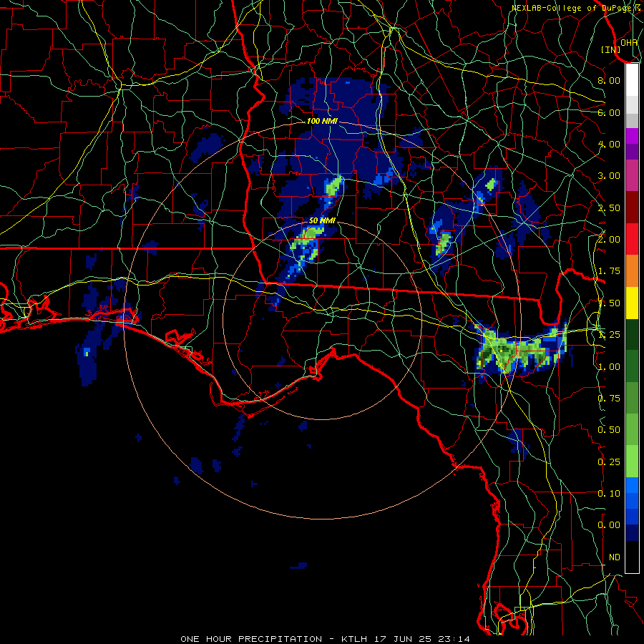
Task: Click the [IN] units label
Action: click(610, 49)
